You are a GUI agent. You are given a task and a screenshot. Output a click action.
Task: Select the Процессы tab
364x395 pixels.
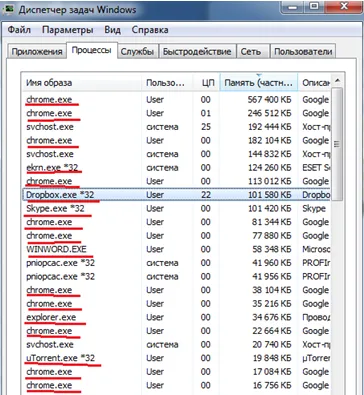pos(92,50)
